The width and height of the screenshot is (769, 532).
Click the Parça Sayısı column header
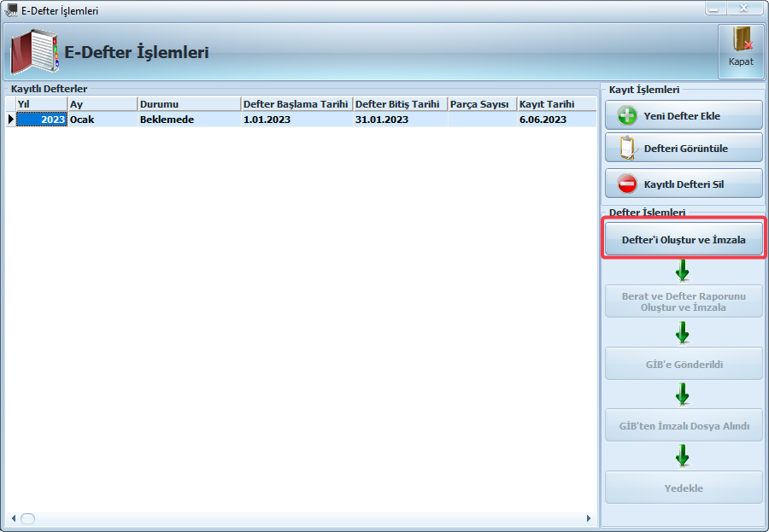tap(483, 104)
